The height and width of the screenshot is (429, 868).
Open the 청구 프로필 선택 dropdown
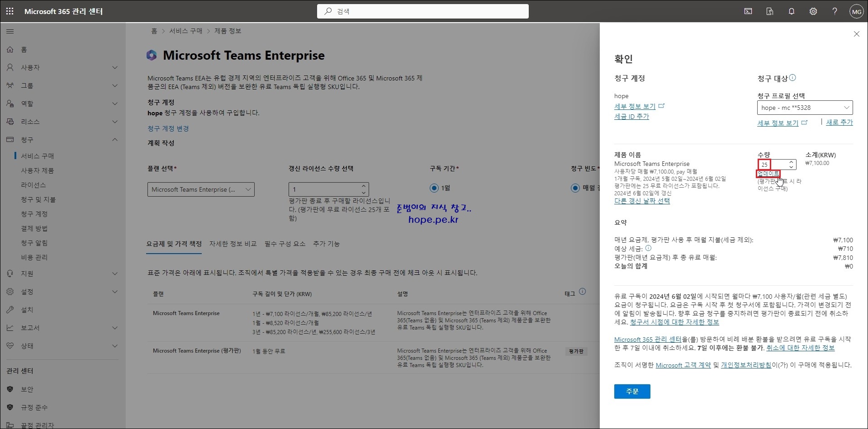[805, 108]
